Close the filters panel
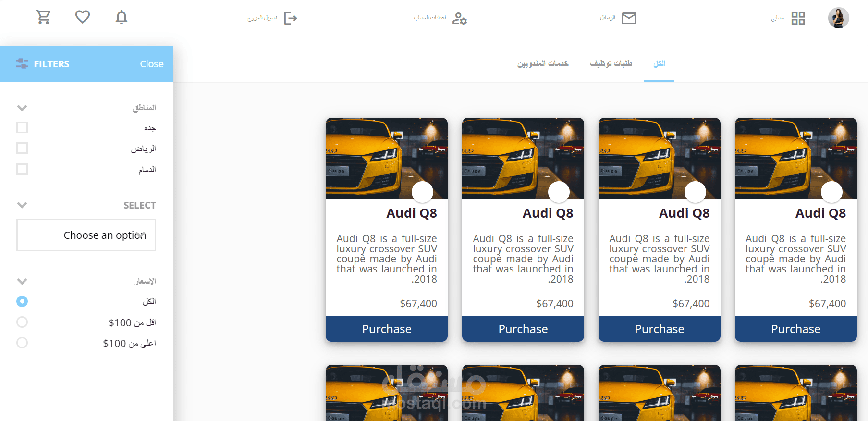The width and height of the screenshot is (868, 421). coord(152,64)
